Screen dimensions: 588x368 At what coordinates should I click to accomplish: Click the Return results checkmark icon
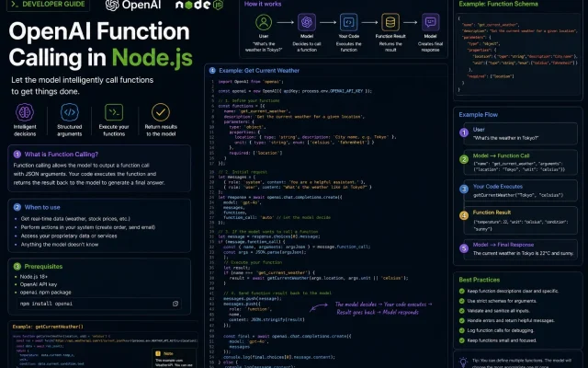pos(161,112)
